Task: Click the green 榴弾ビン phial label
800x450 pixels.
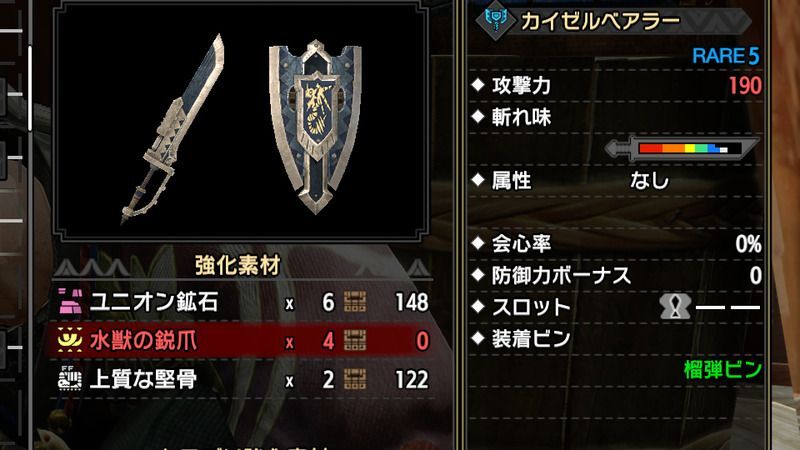Action: 722,370
